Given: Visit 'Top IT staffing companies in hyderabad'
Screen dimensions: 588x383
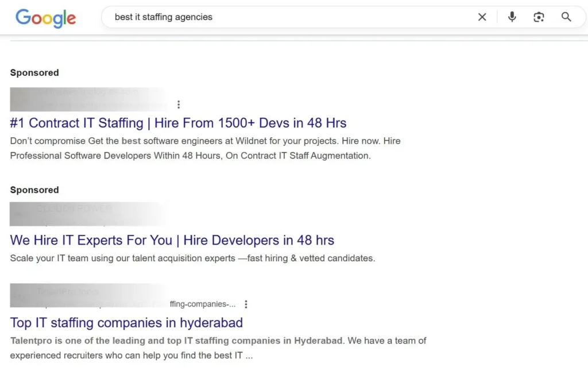Looking at the screenshot, I should coord(126,323).
